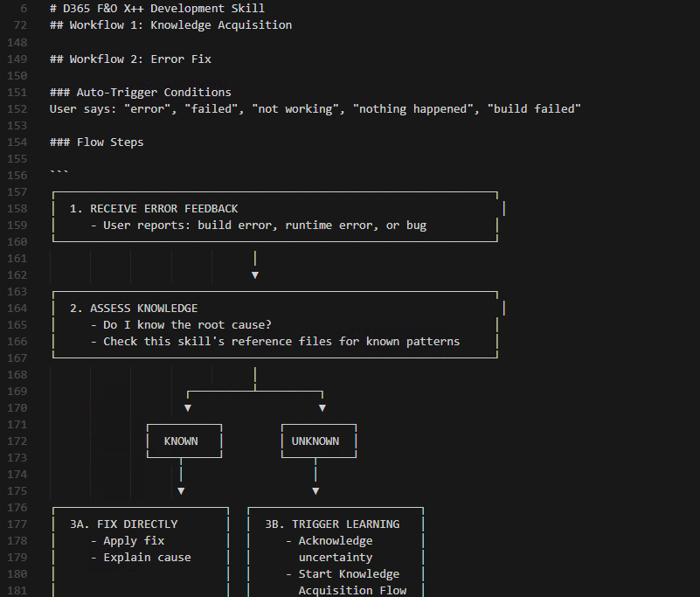Select the KNOWN box label
700x597 pixels.
point(184,441)
